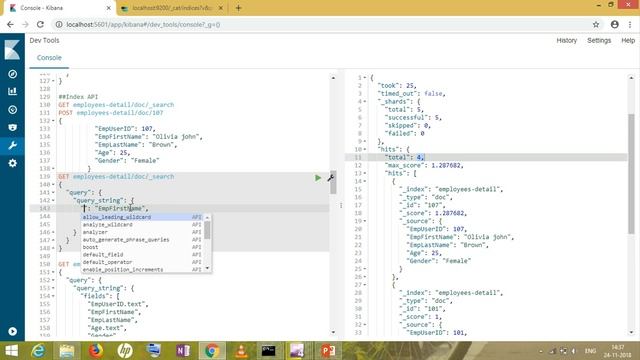The width and height of the screenshot is (640, 360).
Task: Open VLC media player from taskbar
Action: click(241, 351)
